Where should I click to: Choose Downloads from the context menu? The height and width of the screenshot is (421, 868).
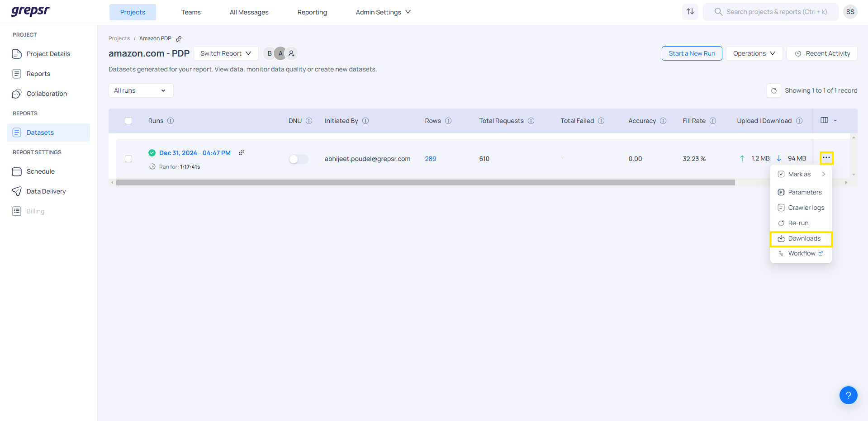[801, 238]
